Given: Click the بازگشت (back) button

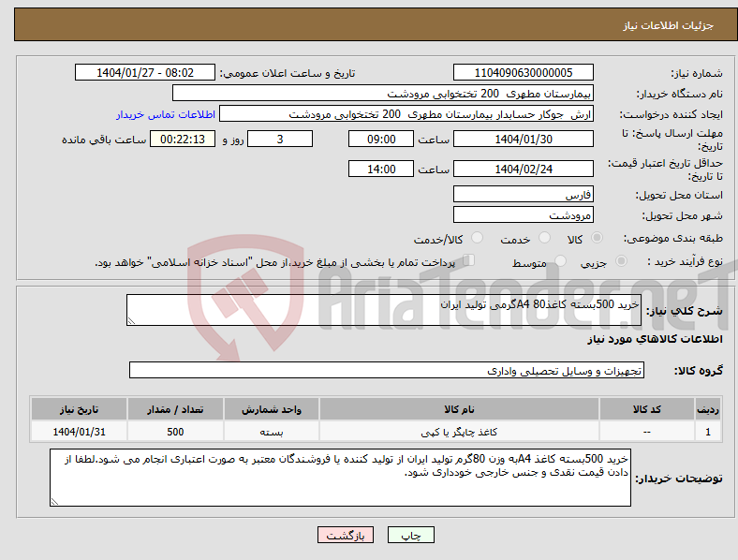Looking at the screenshot, I should pyautogui.click(x=346, y=535).
